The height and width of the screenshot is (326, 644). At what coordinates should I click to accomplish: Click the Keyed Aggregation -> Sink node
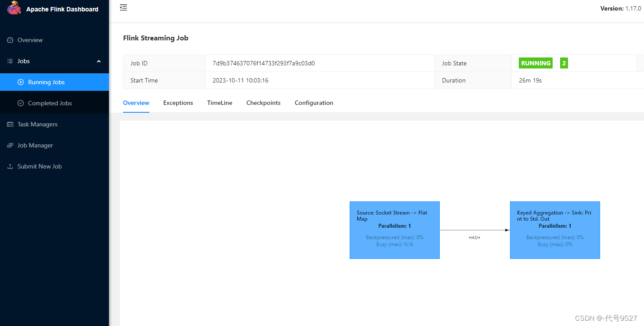[x=555, y=230]
